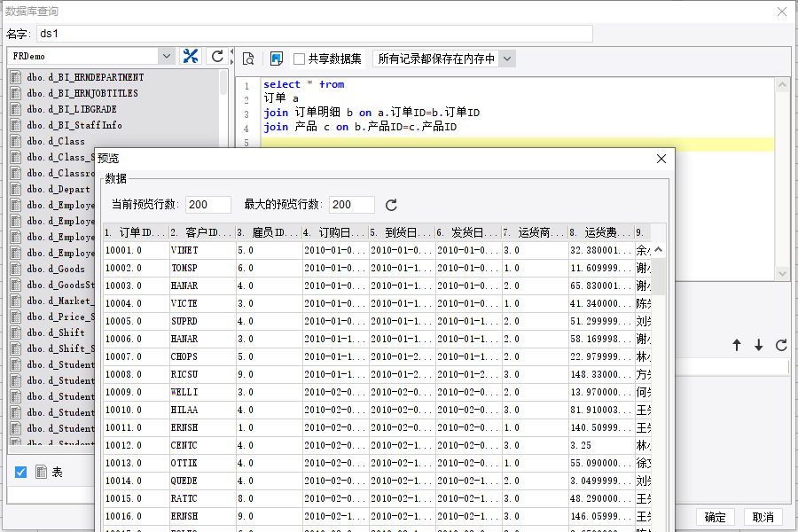Image resolution: width=798 pixels, height=532 pixels.
Task: Click the 最大的预览行数 input field
Action: [x=352, y=205]
